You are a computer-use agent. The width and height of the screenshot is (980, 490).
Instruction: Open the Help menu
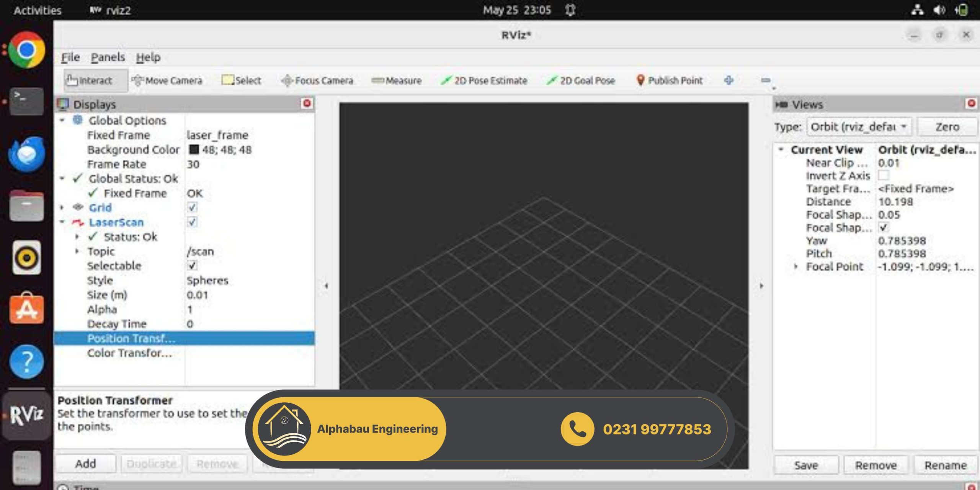click(149, 57)
